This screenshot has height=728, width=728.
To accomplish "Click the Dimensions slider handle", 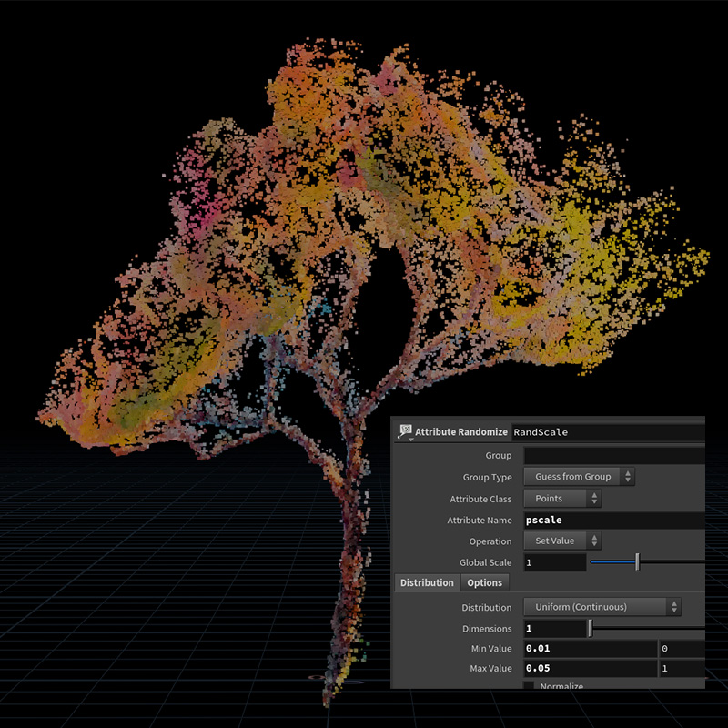I will 591,628.
